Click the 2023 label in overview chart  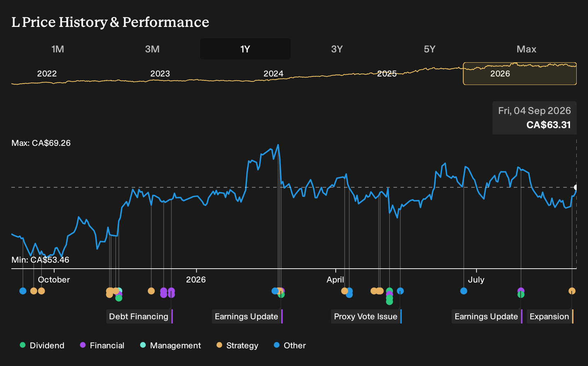(160, 74)
